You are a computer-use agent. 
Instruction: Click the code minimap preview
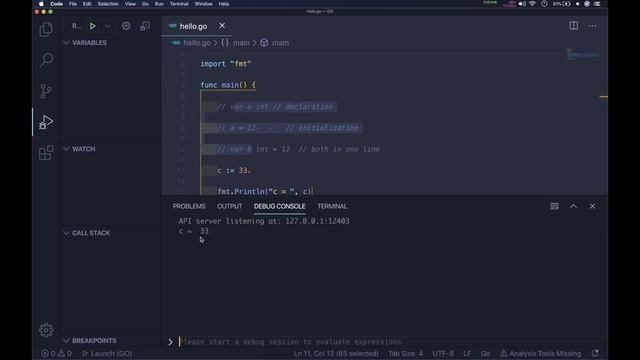click(583, 54)
